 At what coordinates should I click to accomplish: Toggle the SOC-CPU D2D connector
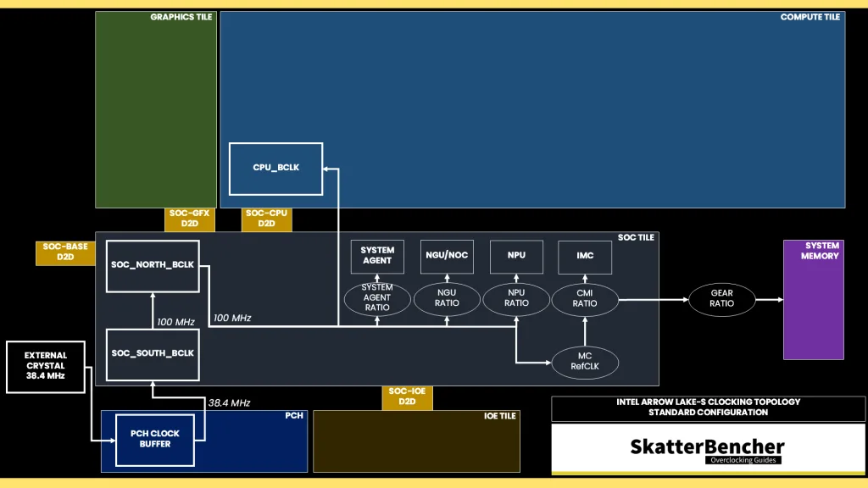tap(265, 219)
